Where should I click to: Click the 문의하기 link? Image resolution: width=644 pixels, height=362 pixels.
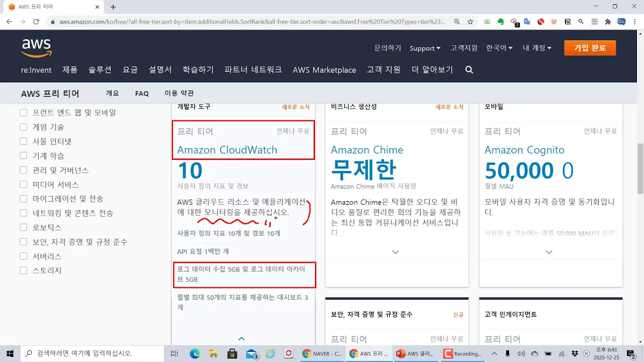tap(388, 48)
